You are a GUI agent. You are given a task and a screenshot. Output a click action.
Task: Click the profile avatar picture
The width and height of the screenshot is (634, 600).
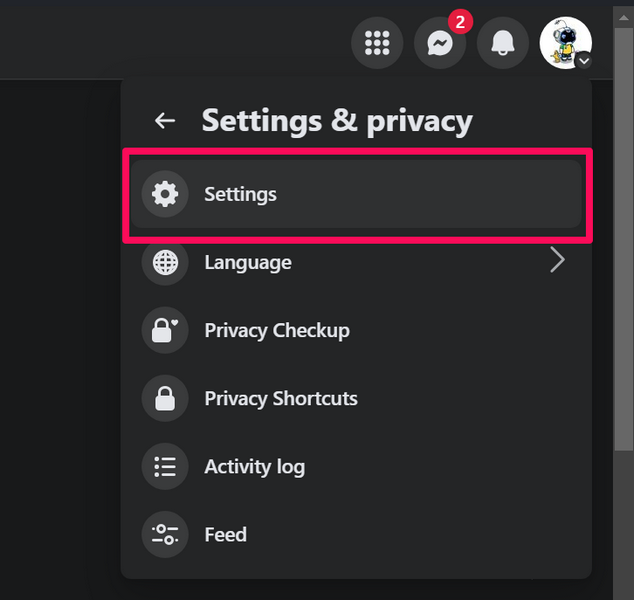coord(565,43)
